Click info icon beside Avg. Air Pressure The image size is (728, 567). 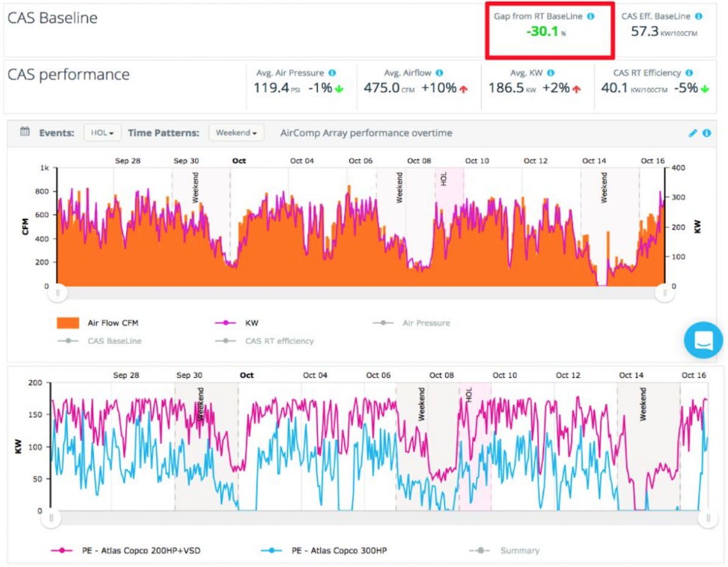click(332, 73)
